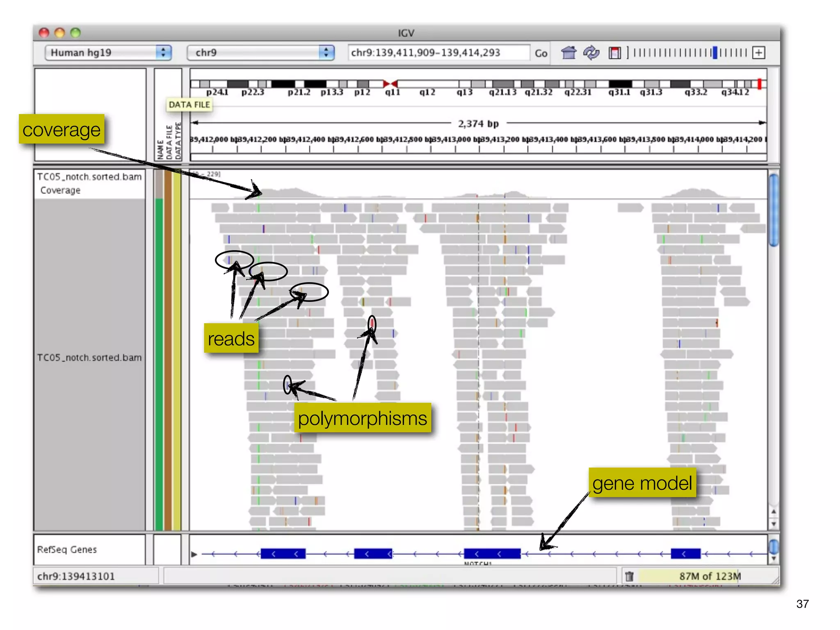Click the trash can memory icon
Screen dimensions: 840x630
629,576
